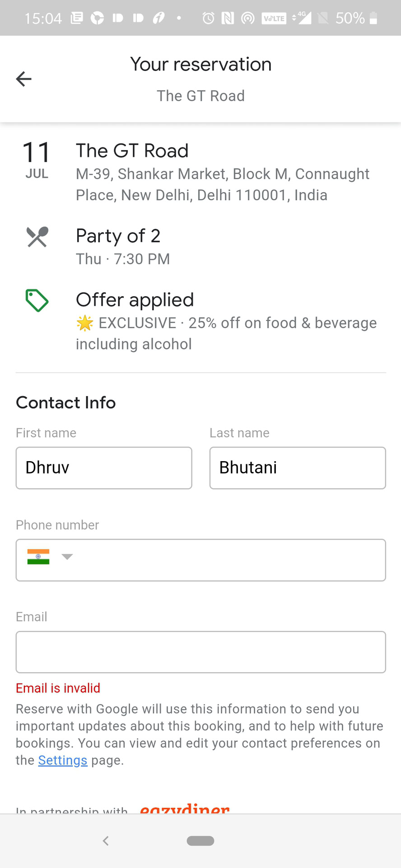Tap the battery icon in status bar
This screenshot has height=868, width=401.
(x=373, y=18)
